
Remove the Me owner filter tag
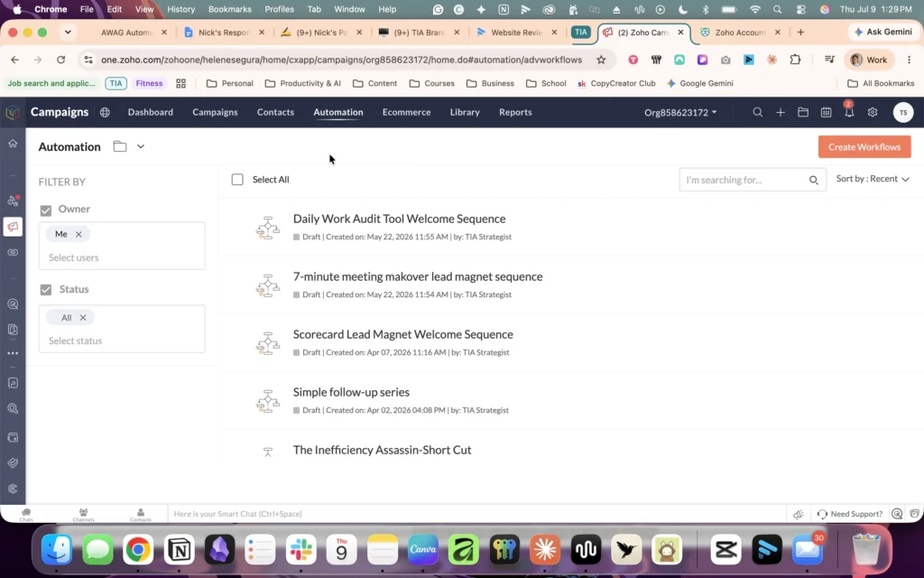point(79,234)
